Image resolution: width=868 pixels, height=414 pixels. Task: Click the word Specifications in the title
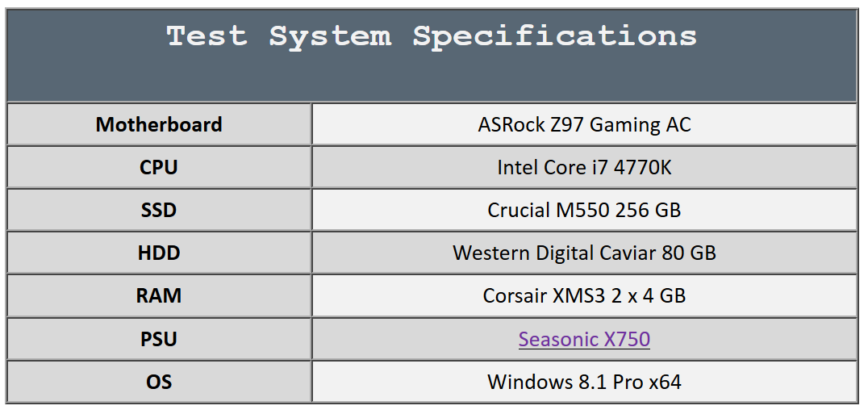pyautogui.click(x=555, y=38)
